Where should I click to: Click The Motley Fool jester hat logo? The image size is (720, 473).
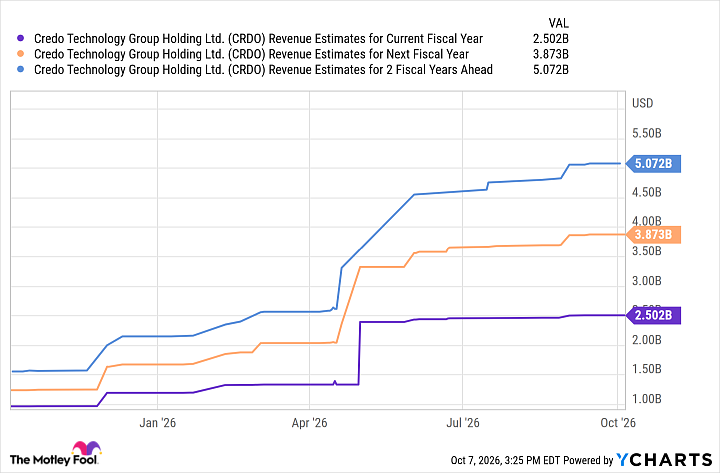pyautogui.click(x=86, y=449)
